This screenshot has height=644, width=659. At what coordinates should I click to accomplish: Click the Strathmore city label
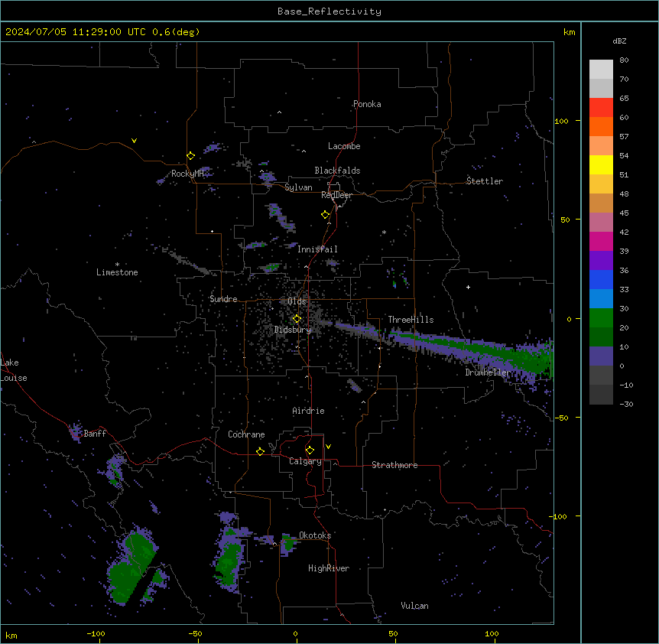coord(394,465)
